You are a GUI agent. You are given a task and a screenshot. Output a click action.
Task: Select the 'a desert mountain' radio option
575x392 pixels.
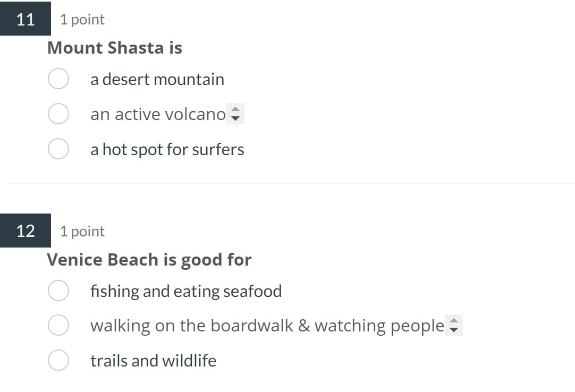point(58,79)
